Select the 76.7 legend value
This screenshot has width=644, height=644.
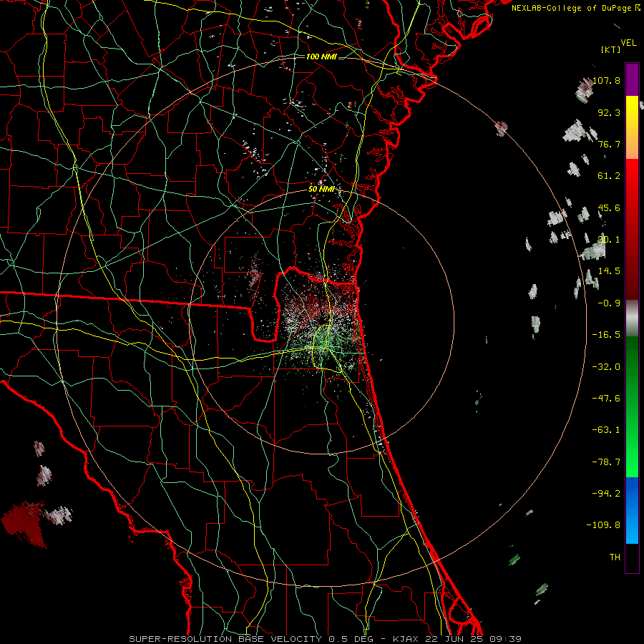[x=609, y=144]
